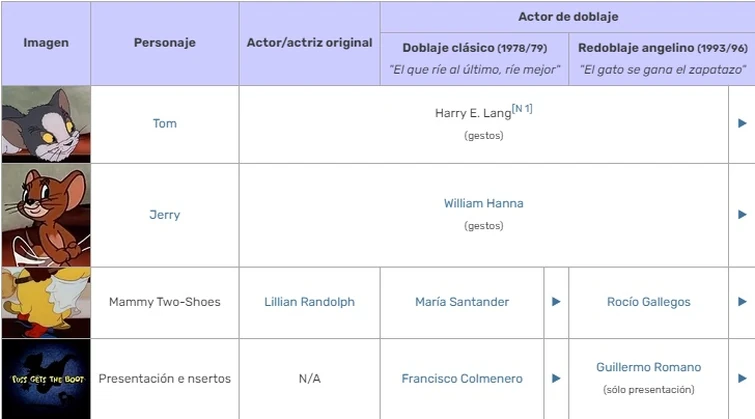Open the Tom character link
Viewport: 755px width, 419px height.
164,123
